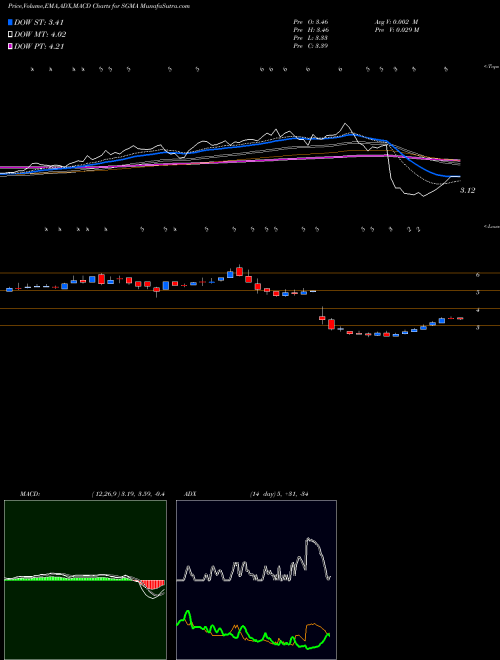500x660 pixels.
Task: Click the 'ADX' panel heading
Action: pos(191,494)
